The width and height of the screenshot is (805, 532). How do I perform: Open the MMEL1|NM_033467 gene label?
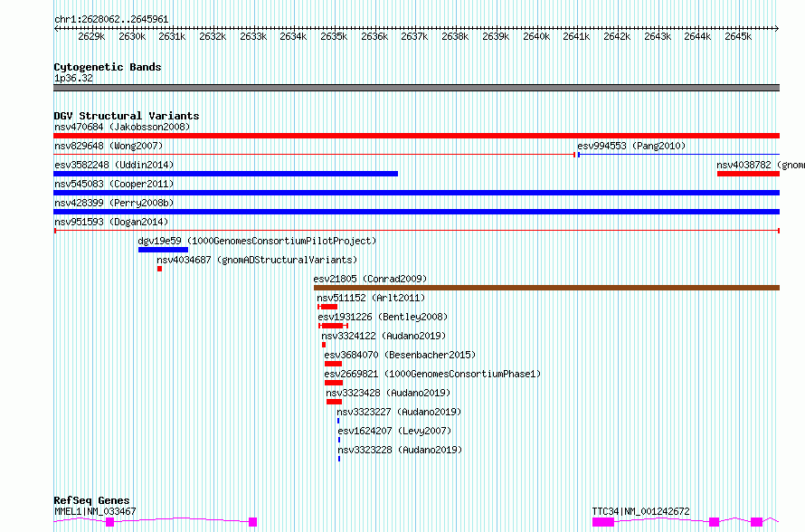pos(96,511)
